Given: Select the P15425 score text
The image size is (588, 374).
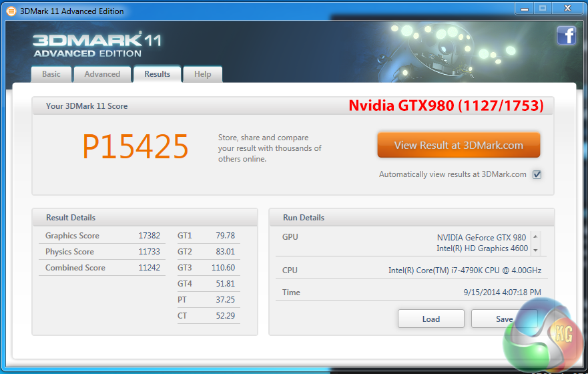Looking at the screenshot, I should (x=135, y=147).
